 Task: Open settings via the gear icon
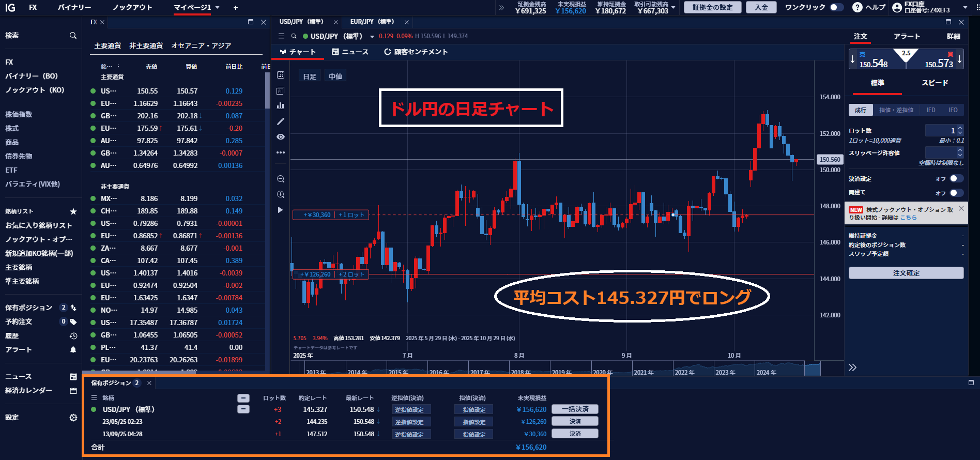pos(73,418)
